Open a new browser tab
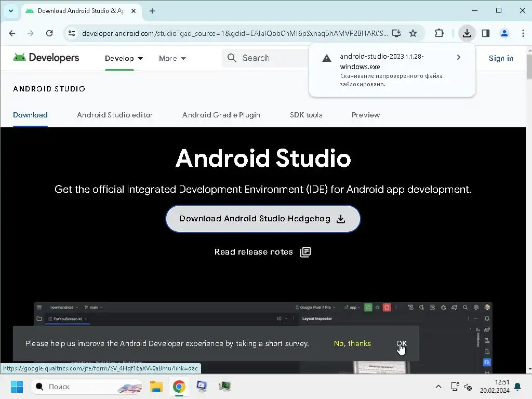Image resolution: width=532 pixels, height=399 pixels. (x=152, y=11)
